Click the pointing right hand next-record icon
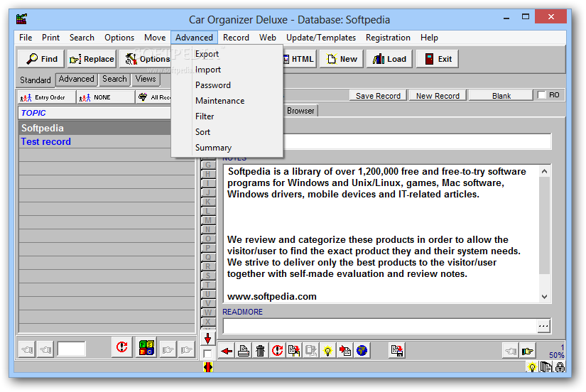The width and height of the screenshot is (586, 392). point(527,351)
